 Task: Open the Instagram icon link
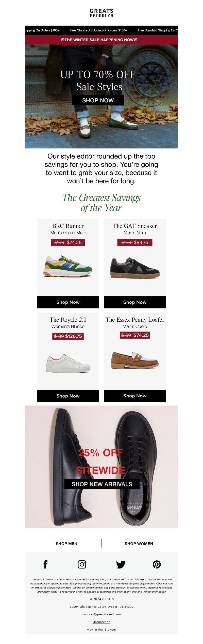tap(82, 564)
